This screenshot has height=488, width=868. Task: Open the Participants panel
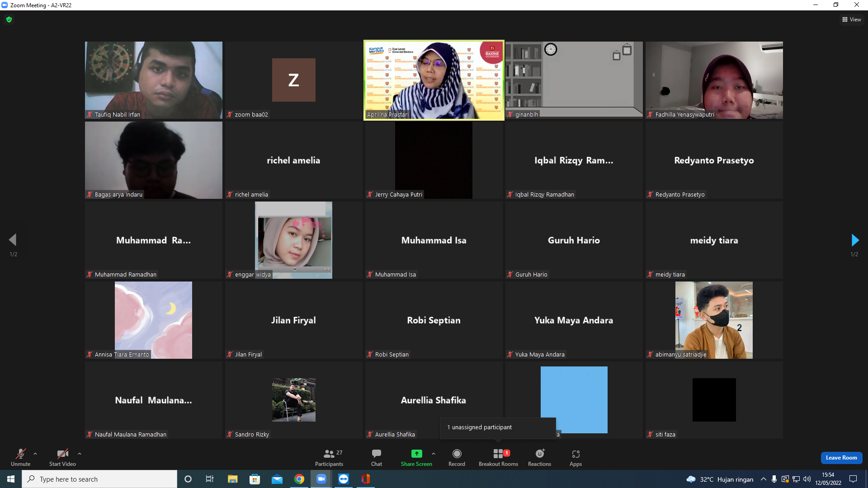(329, 457)
